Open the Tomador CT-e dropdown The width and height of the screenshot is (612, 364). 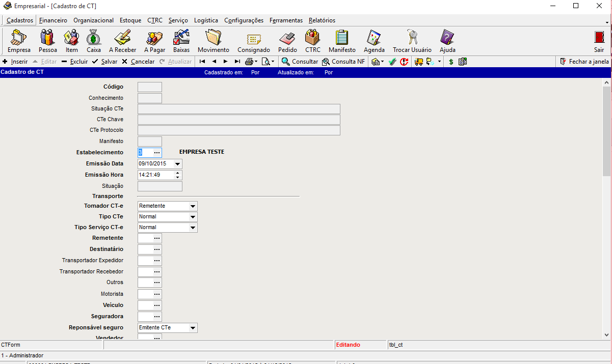(x=193, y=206)
